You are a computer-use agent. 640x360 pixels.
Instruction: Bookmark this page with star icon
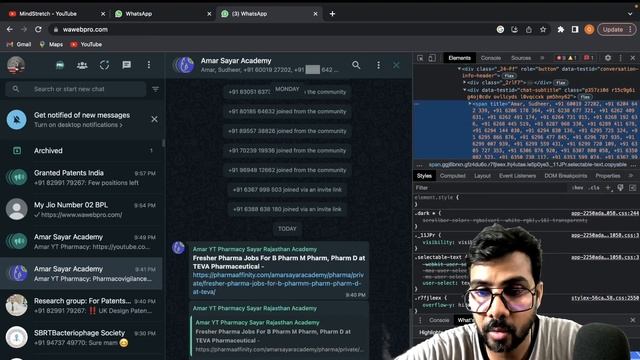(x=543, y=29)
